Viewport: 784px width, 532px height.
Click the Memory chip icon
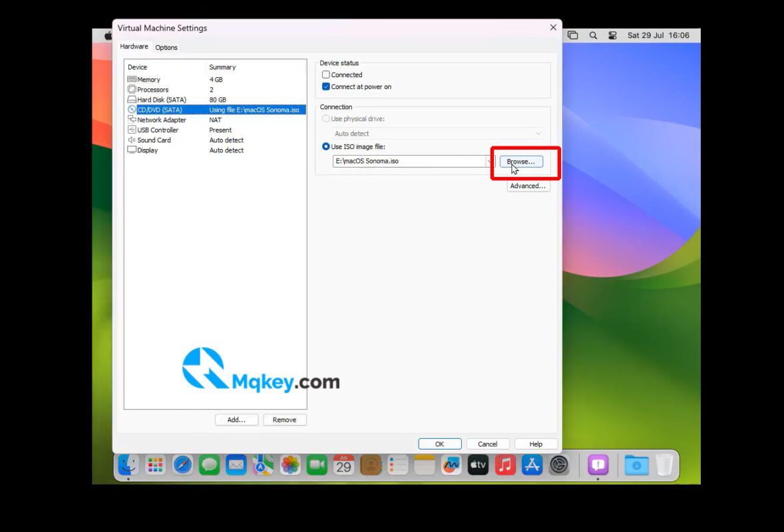(x=132, y=79)
